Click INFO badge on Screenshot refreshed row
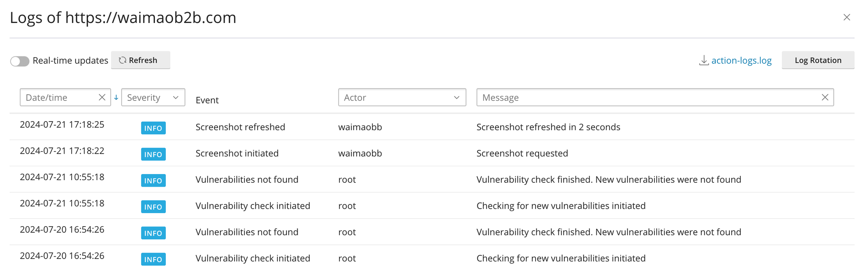868x270 pixels. tap(153, 128)
